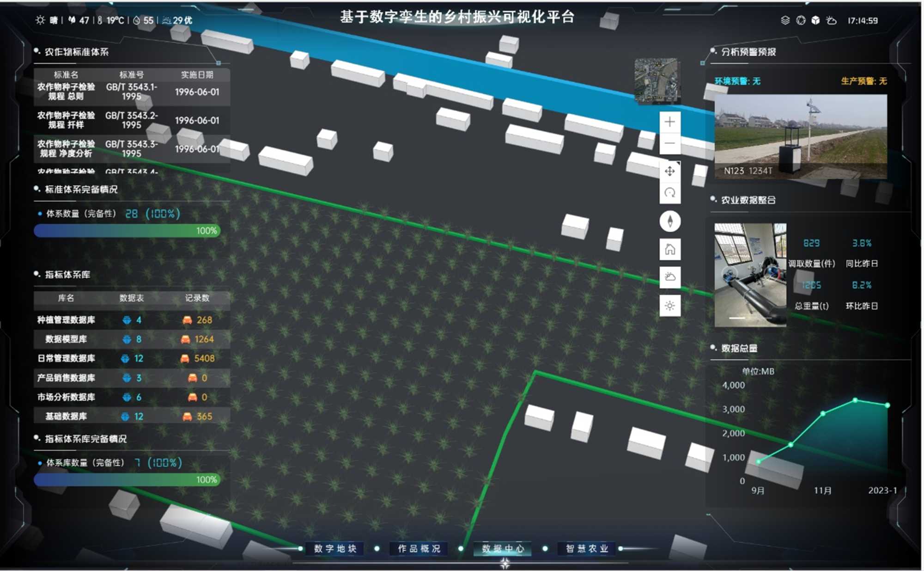Switch to 作品概况 tab
The height and width of the screenshot is (571, 924).
tap(419, 548)
